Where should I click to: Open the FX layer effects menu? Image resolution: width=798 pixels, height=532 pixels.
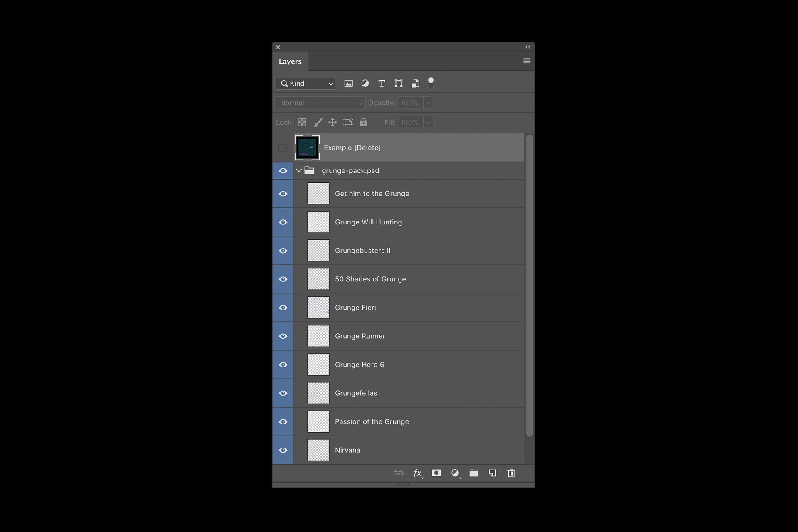coord(417,473)
